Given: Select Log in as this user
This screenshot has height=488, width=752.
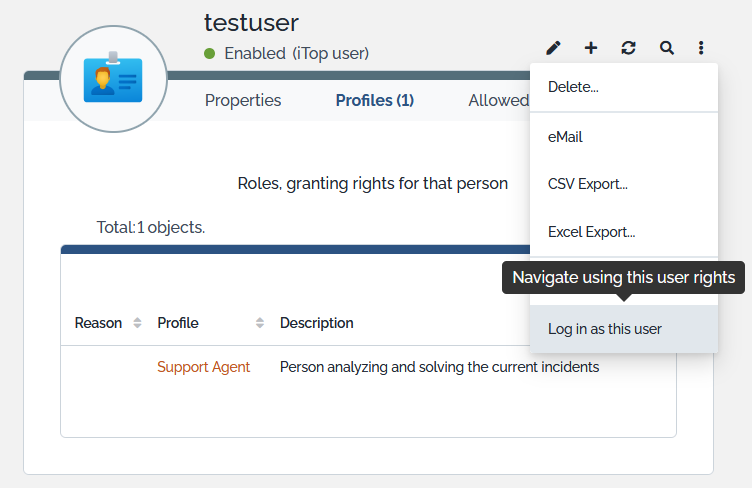Looking at the screenshot, I should (x=604, y=329).
